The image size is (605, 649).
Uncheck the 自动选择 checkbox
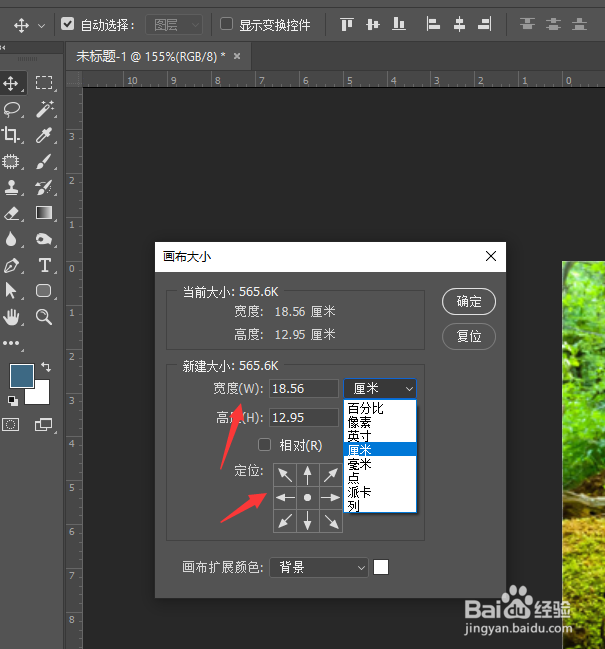coord(67,24)
